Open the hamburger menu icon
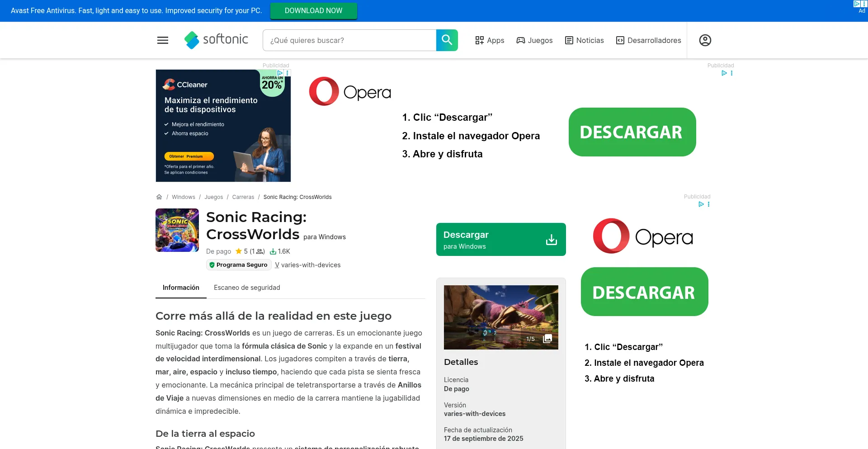The height and width of the screenshot is (449, 868). [x=163, y=40]
